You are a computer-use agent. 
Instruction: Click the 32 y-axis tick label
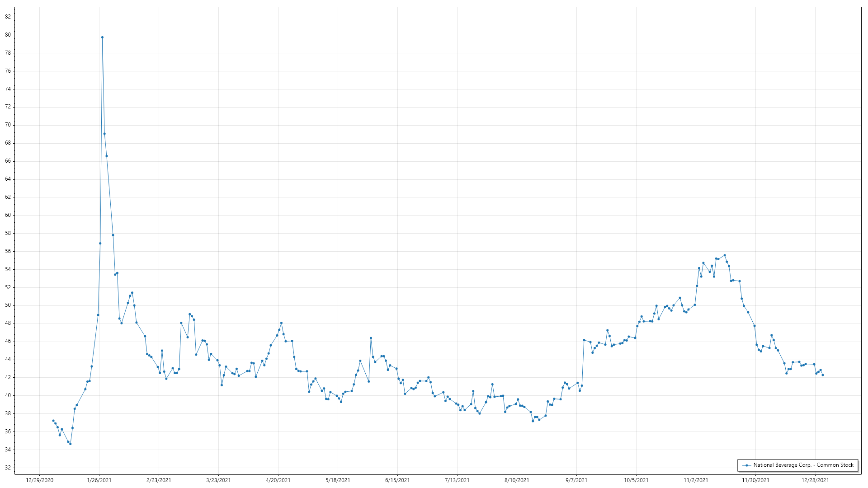coord(8,468)
